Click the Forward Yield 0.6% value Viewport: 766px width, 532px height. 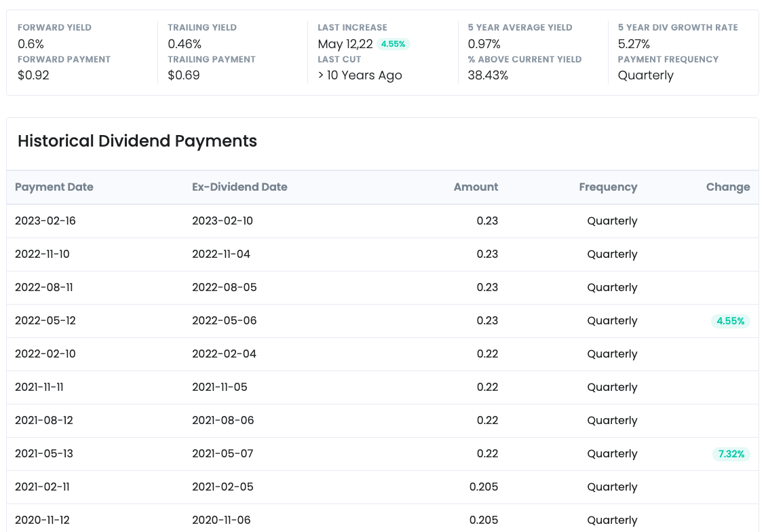tap(31, 44)
